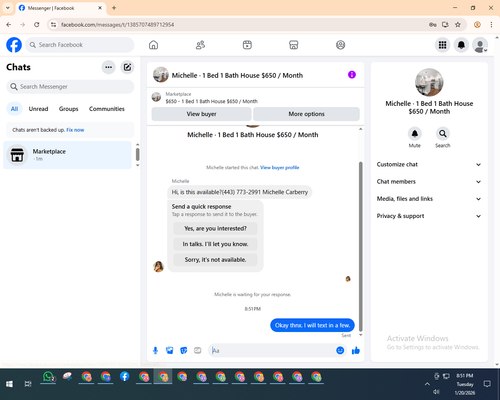Open the Facebook logo home link
This screenshot has height=400, width=500.
click(14, 45)
